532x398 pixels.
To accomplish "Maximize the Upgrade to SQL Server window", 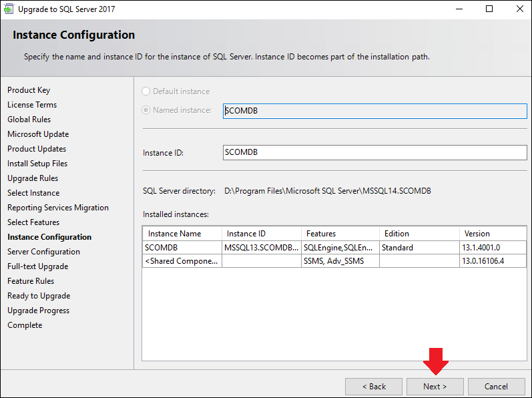I will [489, 9].
